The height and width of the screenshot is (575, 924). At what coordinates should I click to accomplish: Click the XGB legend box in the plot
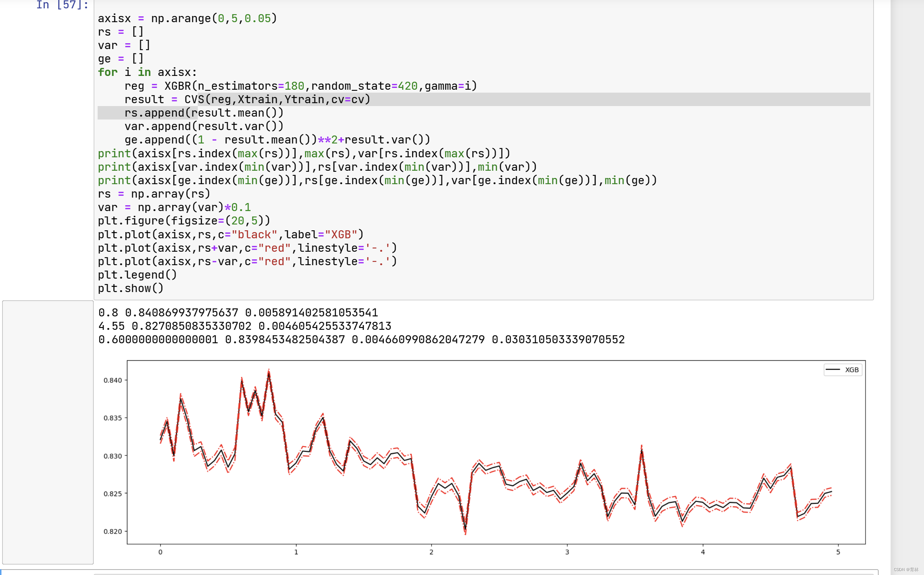tap(843, 370)
